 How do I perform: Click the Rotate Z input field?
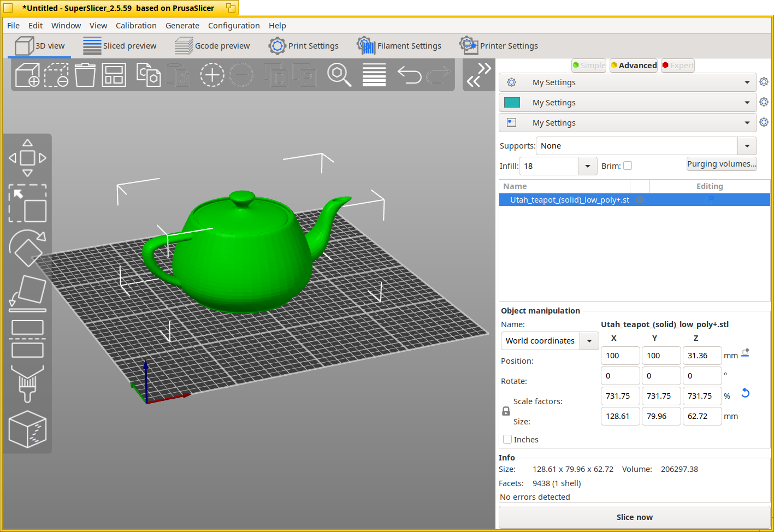click(x=702, y=376)
